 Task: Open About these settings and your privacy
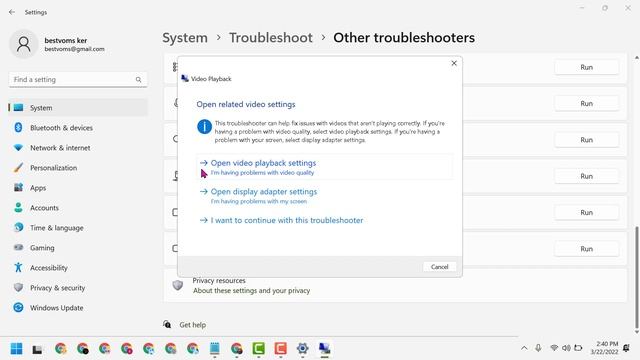point(251,291)
